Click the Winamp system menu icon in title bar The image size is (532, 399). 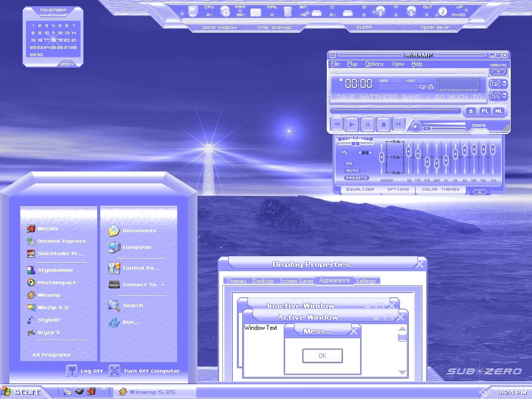pos(332,55)
